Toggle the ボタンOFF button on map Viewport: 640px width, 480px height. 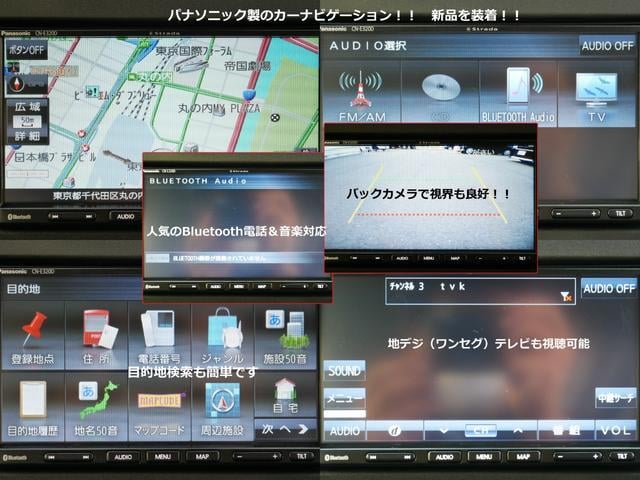pyautogui.click(x=26, y=49)
